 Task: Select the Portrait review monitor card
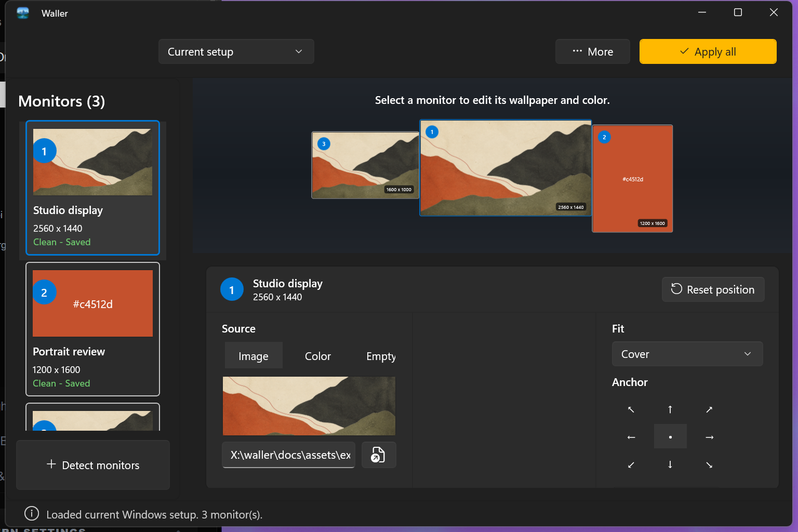click(x=93, y=329)
